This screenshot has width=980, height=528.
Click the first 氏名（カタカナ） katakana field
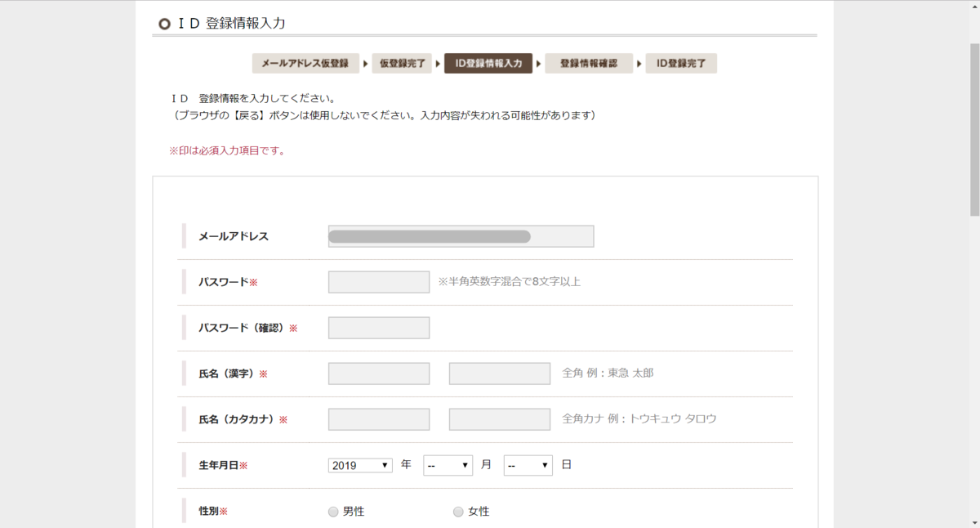[379, 418]
